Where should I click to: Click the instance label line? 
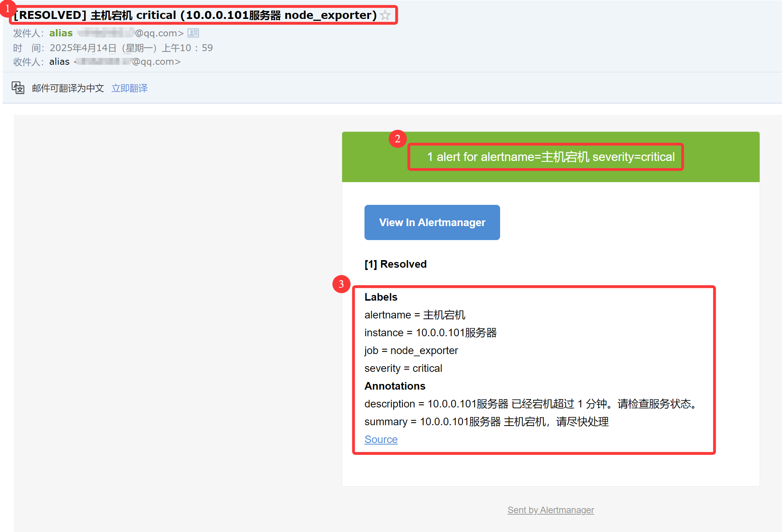pyautogui.click(x=430, y=332)
